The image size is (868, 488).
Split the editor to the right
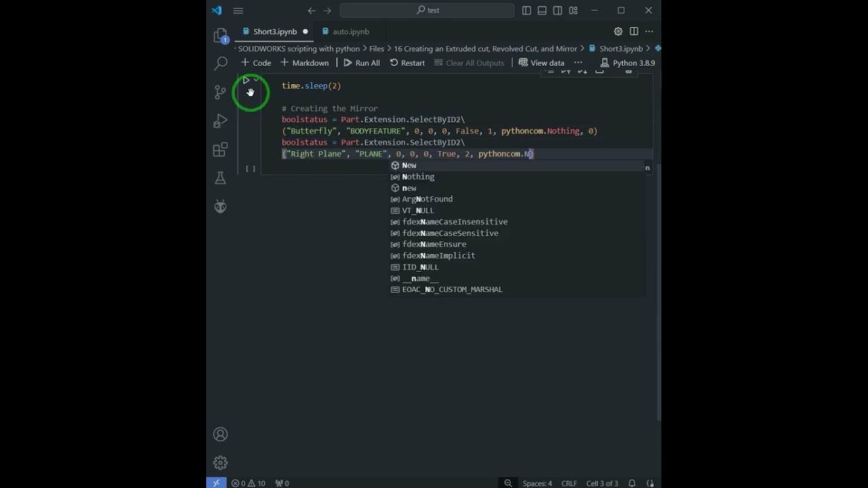pos(634,31)
